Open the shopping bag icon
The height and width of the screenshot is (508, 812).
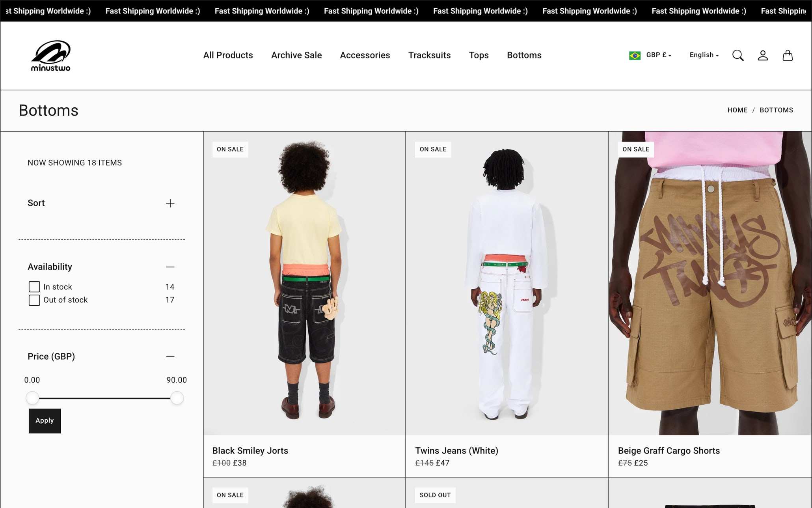coord(788,56)
